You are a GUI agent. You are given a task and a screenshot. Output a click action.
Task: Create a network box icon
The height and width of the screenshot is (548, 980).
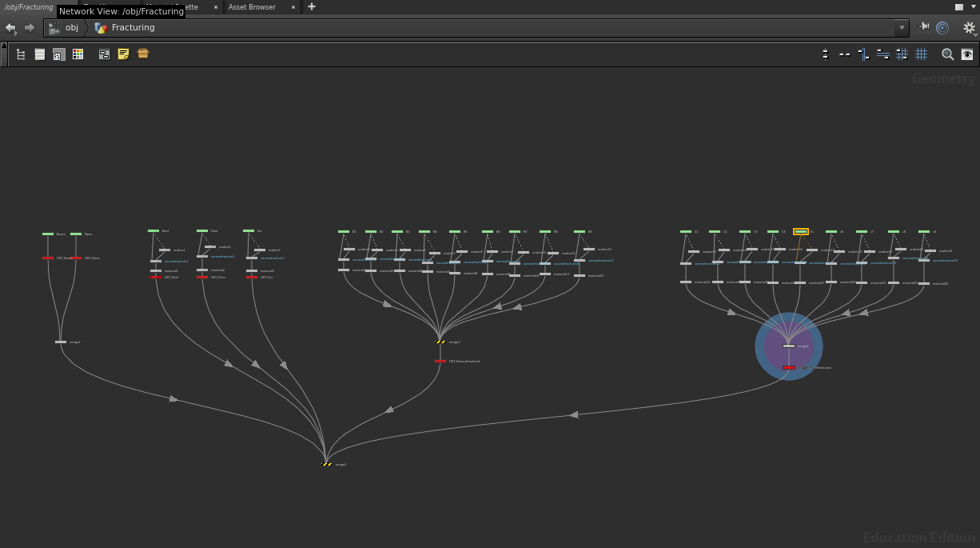point(104,54)
